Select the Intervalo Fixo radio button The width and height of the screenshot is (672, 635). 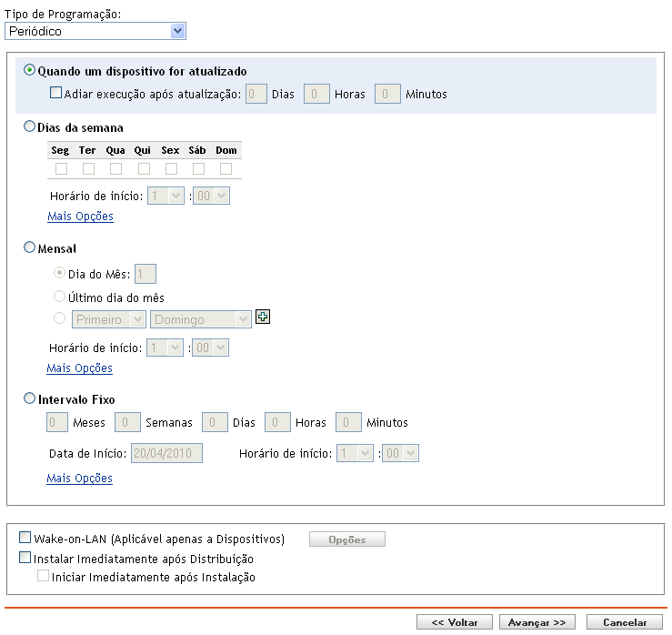point(30,398)
